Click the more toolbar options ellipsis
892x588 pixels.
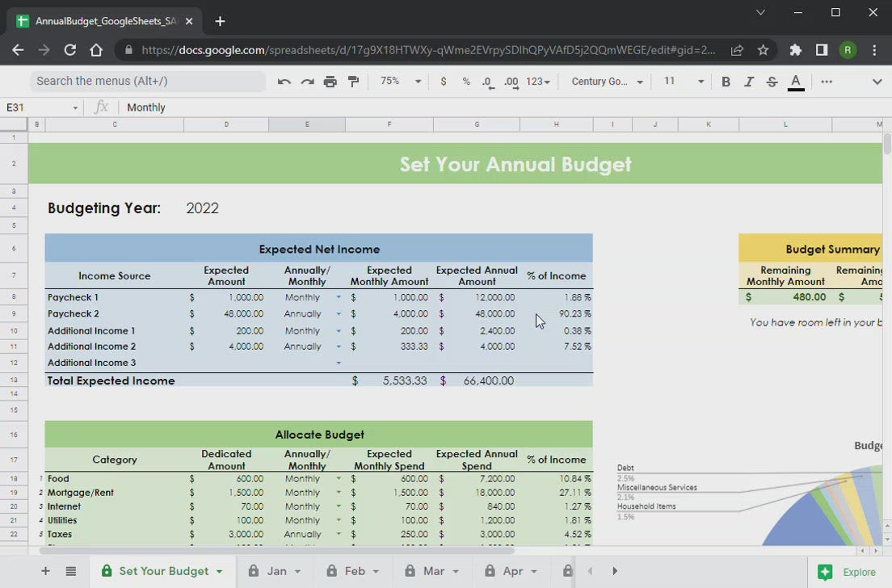(x=826, y=82)
